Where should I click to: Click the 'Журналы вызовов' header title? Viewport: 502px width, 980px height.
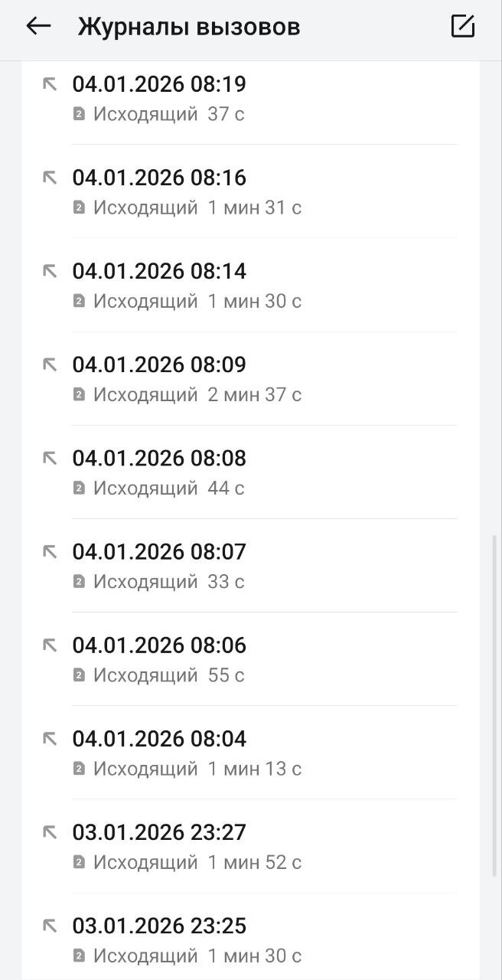click(188, 27)
